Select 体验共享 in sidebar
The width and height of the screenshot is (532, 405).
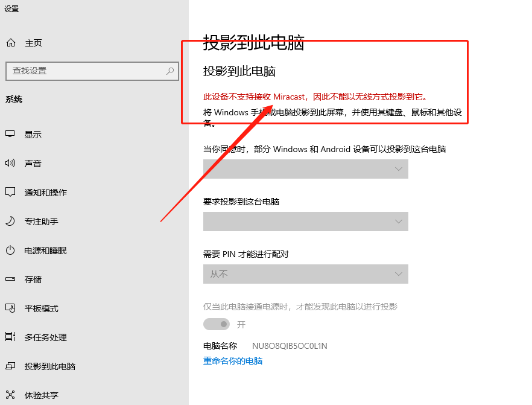tap(42, 395)
